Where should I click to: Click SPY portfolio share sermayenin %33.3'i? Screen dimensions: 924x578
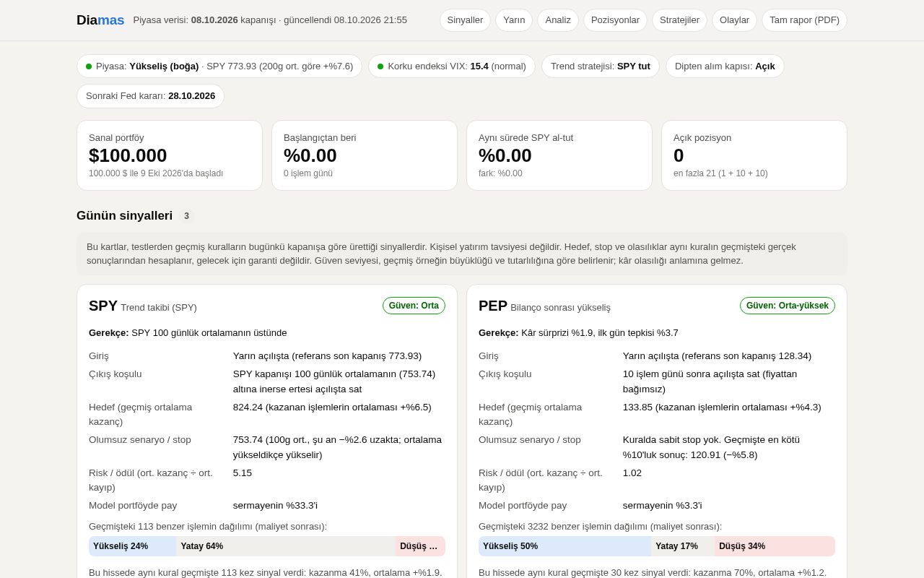pyautogui.click(x=275, y=505)
